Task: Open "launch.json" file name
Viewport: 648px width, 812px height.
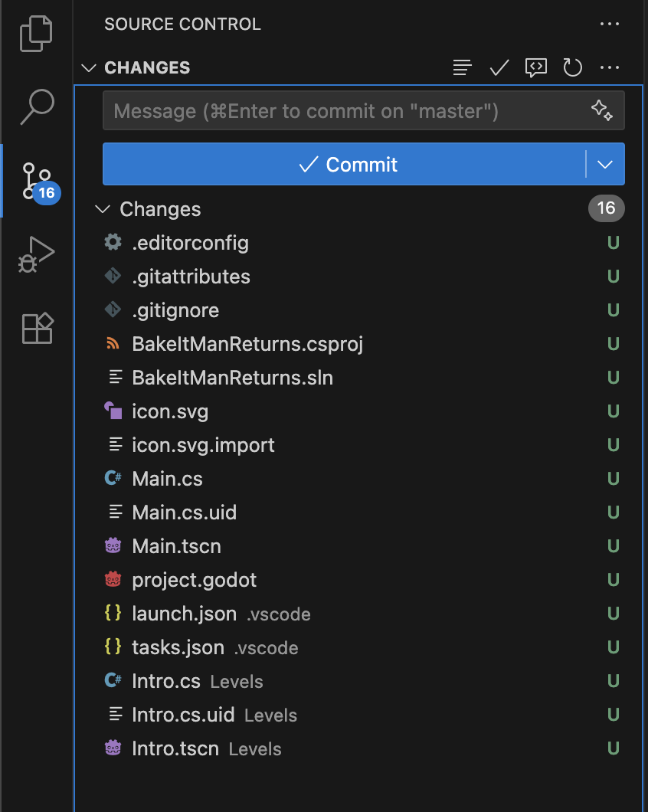Action: pyautogui.click(x=185, y=614)
